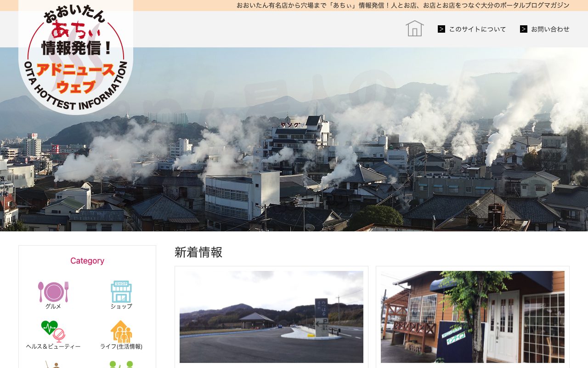Click the ショップ category text label
This screenshot has height=368, width=588.
coord(121,306)
